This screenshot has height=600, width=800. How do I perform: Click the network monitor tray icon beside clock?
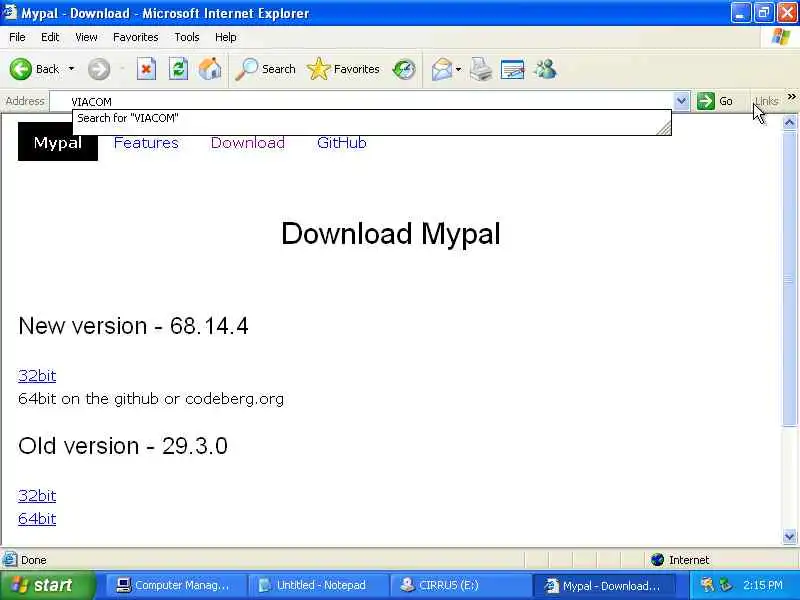coord(725,585)
